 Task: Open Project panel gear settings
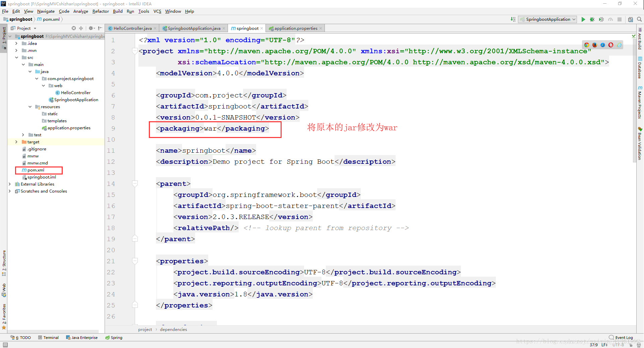click(x=91, y=28)
